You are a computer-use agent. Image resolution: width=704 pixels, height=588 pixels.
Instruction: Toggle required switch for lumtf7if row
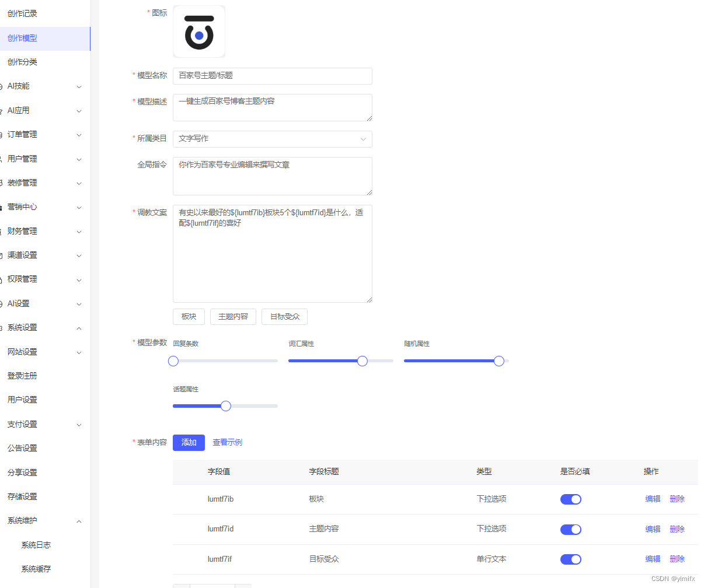pyautogui.click(x=571, y=559)
